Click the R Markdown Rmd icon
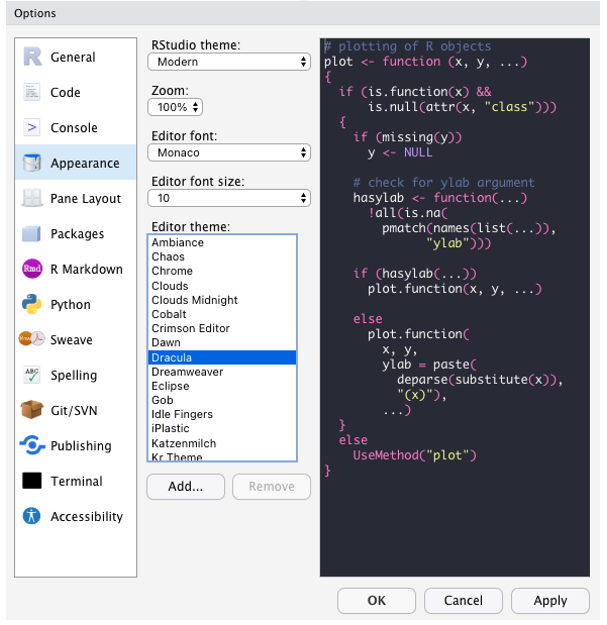 [32, 269]
